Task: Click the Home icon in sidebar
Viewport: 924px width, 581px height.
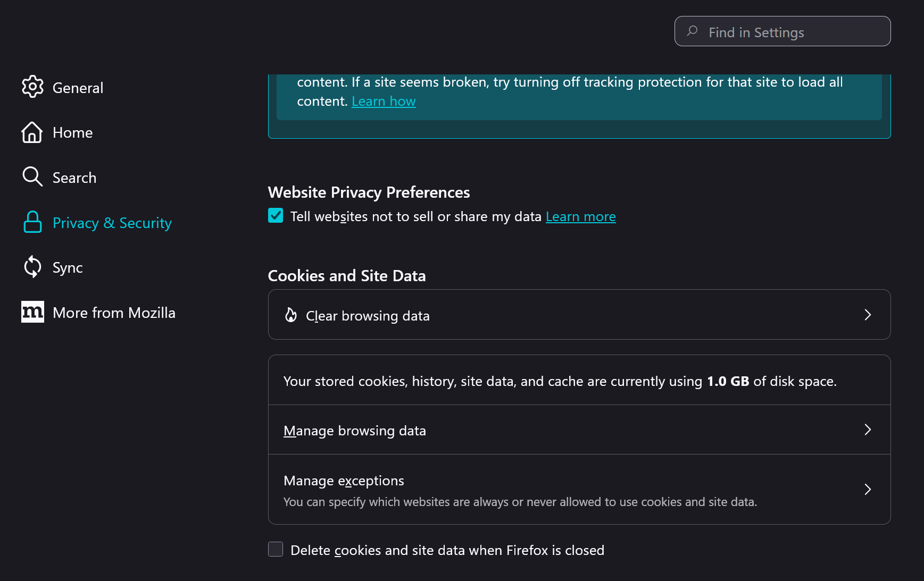Action: tap(32, 132)
